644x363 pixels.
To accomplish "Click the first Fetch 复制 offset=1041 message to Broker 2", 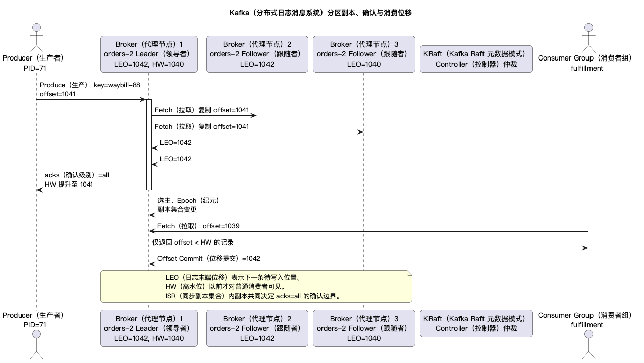I will 202,110.
